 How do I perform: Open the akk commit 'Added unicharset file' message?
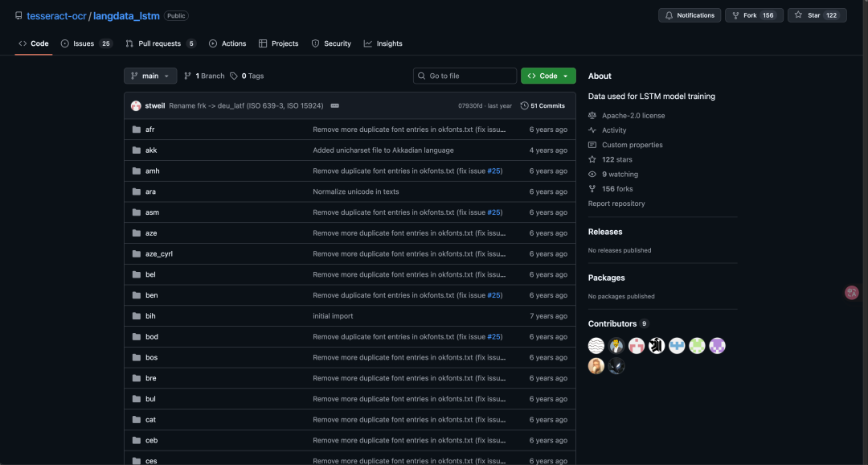[x=383, y=150]
